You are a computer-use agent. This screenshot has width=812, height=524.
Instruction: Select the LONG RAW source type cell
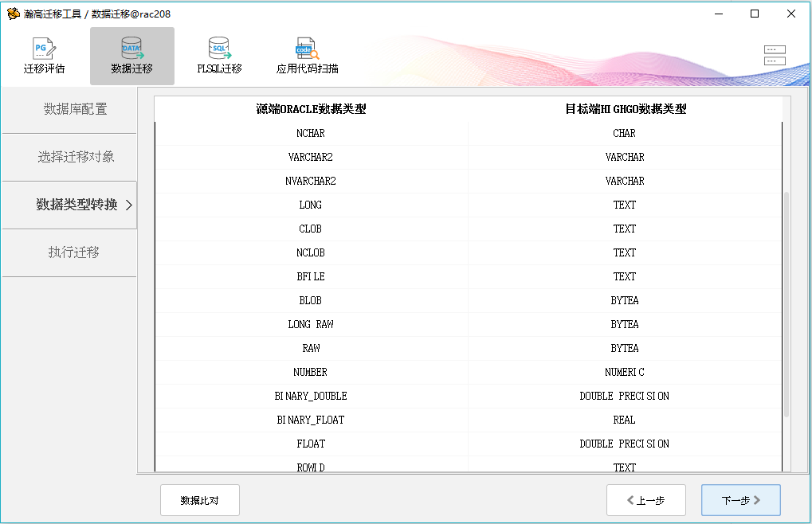[312, 324]
